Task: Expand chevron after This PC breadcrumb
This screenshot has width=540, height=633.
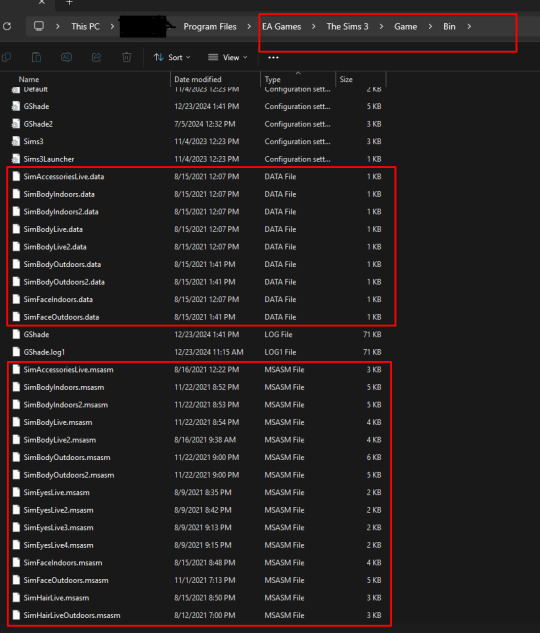Action: point(112,27)
